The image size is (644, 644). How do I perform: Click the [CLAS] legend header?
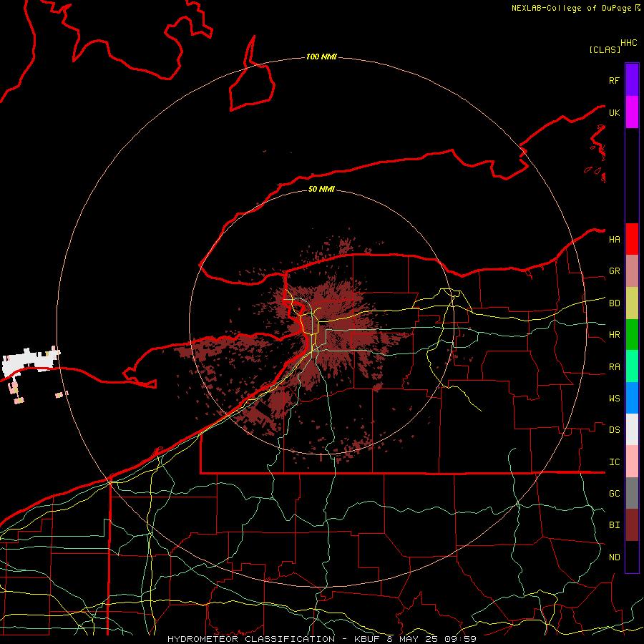tap(605, 49)
